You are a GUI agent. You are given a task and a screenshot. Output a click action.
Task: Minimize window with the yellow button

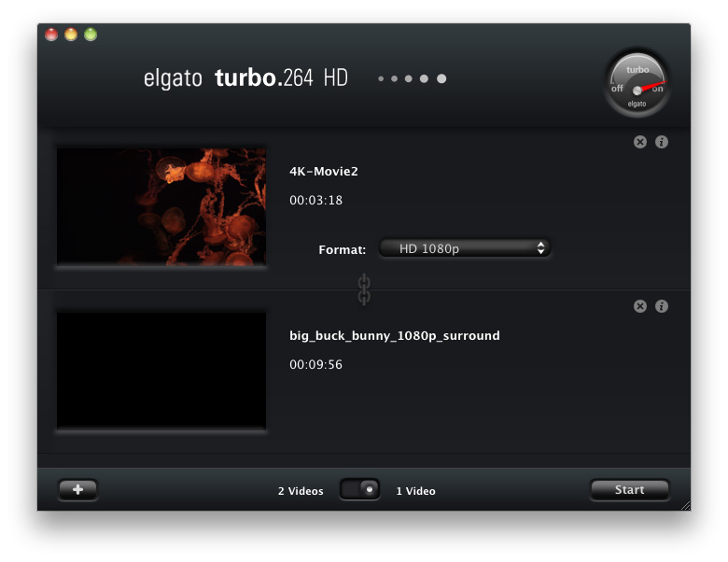(71, 35)
